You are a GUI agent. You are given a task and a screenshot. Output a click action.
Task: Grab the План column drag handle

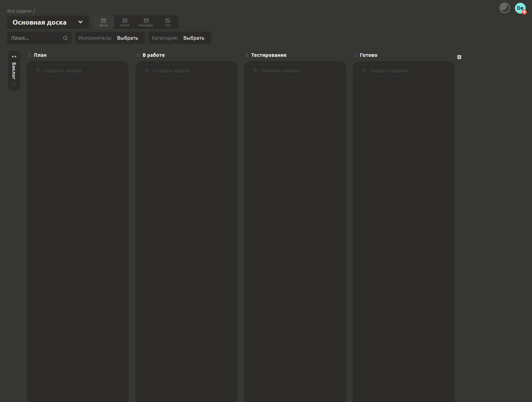[29, 55]
